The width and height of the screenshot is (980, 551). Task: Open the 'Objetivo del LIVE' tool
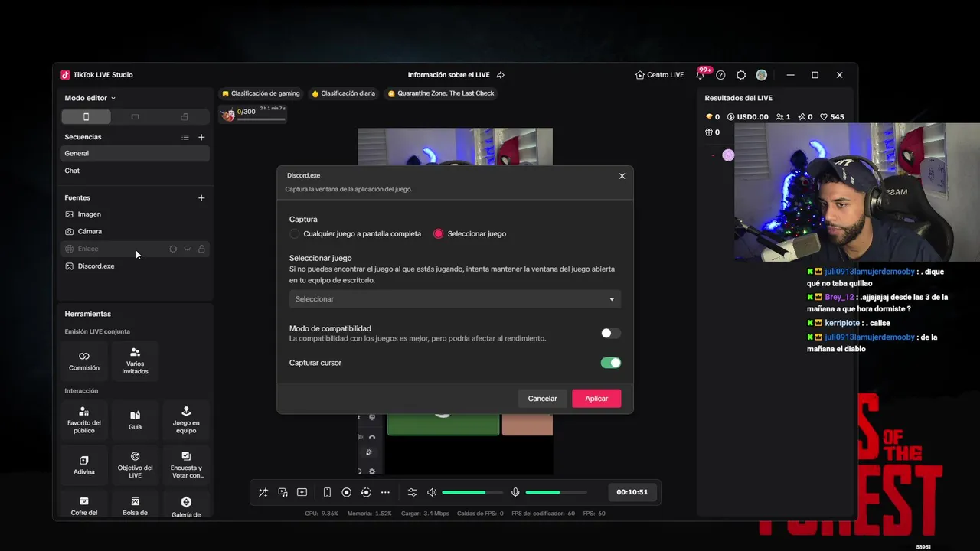pyautogui.click(x=135, y=465)
